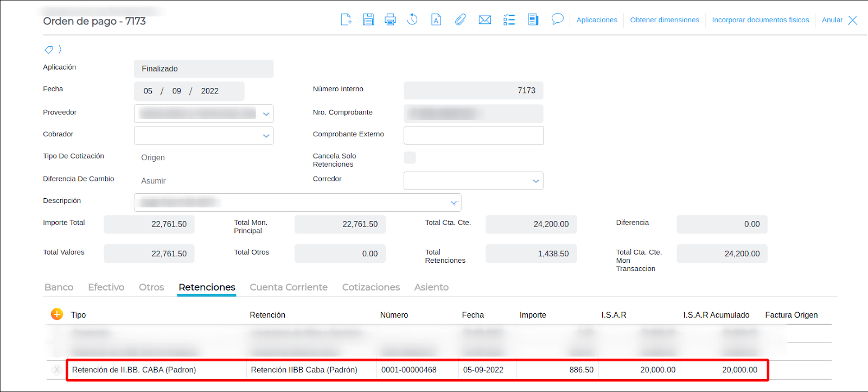This screenshot has height=392, width=868.
Task: Send by email envelope icon
Action: [x=484, y=20]
